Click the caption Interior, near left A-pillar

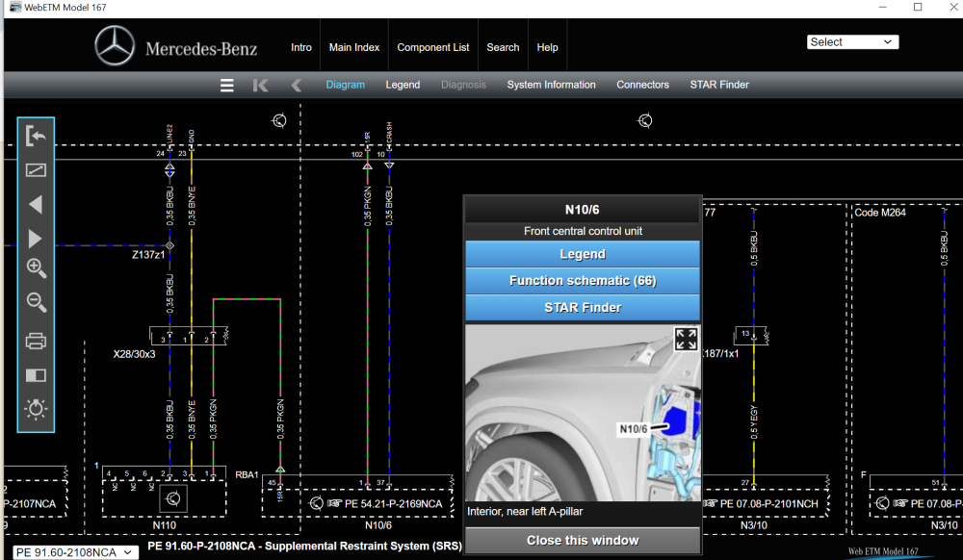pos(525,512)
